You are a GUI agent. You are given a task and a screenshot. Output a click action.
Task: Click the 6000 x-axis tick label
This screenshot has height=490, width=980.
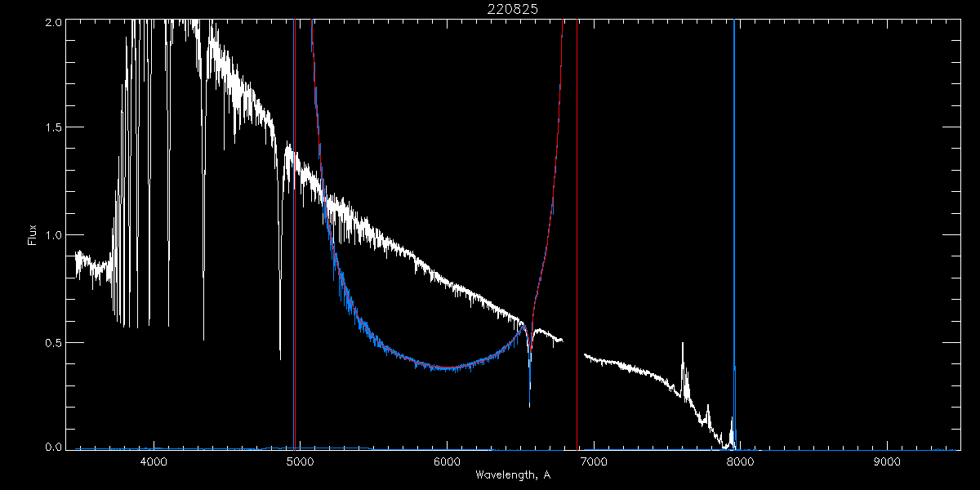point(447,462)
